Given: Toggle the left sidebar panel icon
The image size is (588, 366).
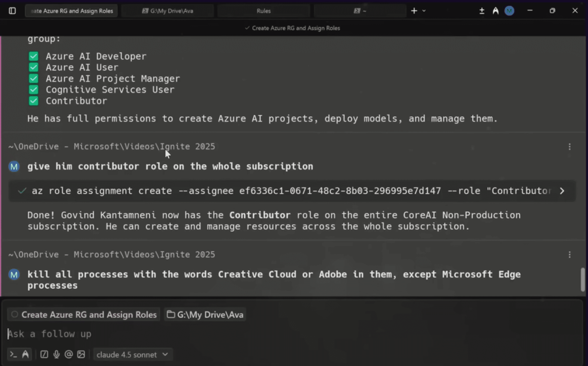Looking at the screenshot, I should [x=12, y=11].
